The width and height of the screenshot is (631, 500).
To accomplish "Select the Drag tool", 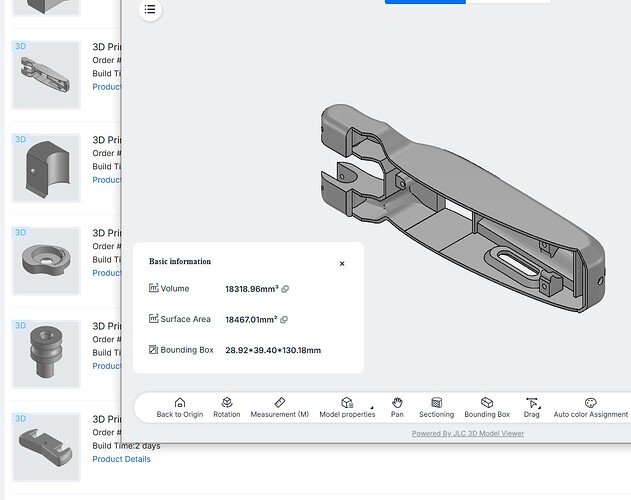I will [x=532, y=408].
